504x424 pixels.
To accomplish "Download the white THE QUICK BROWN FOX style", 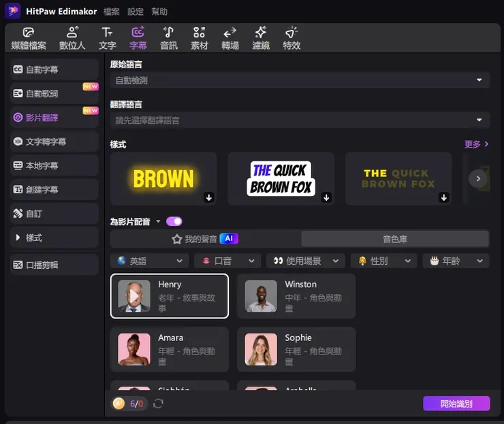I will [x=326, y=197].
